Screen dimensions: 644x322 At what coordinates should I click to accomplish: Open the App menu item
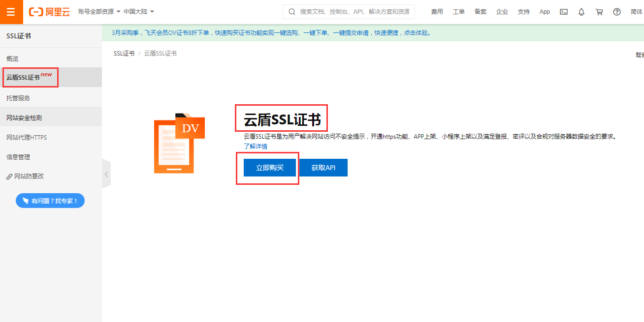coord(545,12)
